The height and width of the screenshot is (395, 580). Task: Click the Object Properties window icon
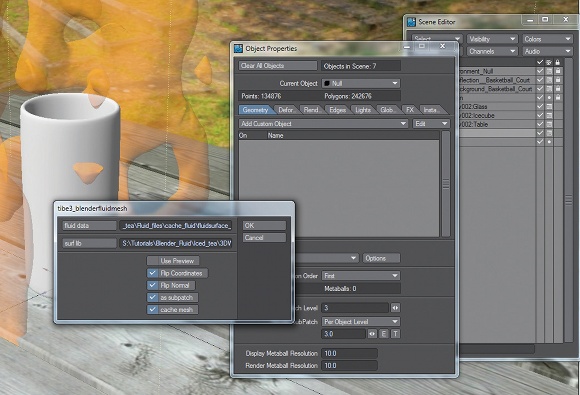[239, 48]
